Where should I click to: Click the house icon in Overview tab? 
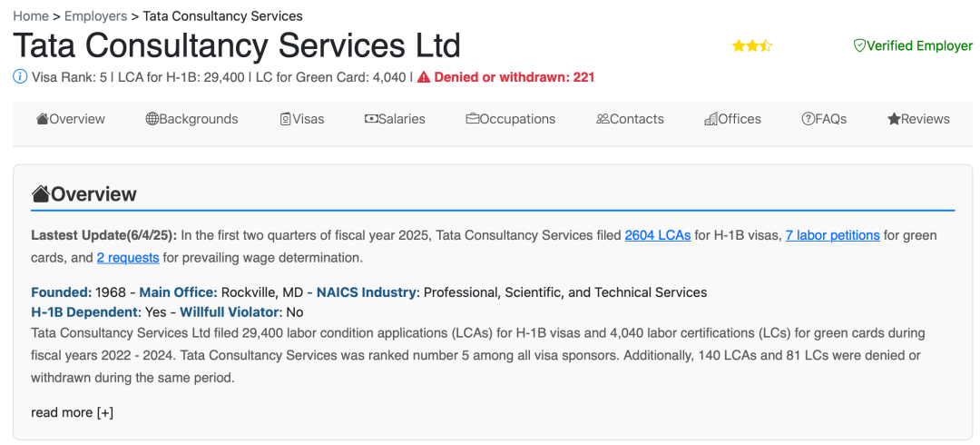coord(43,119)
